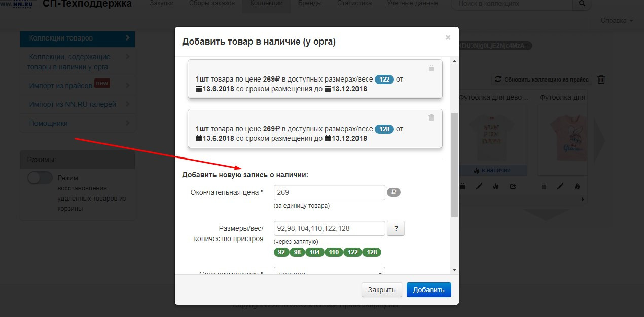Open Коллекции, содержащие товары в наличии у орга
This screenshot has height=317, width=644.
(x=78, y=62)
